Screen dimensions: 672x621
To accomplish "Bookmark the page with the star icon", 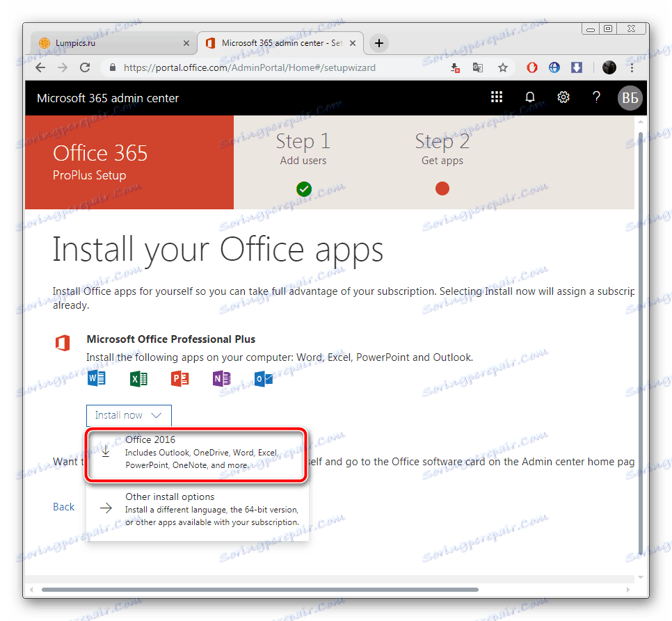I will pyautogui.click(x=503, y=67).
